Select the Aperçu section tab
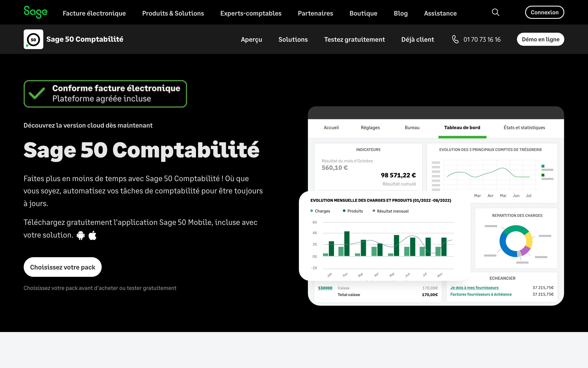The image size is (588, 368). pos(252,39)
